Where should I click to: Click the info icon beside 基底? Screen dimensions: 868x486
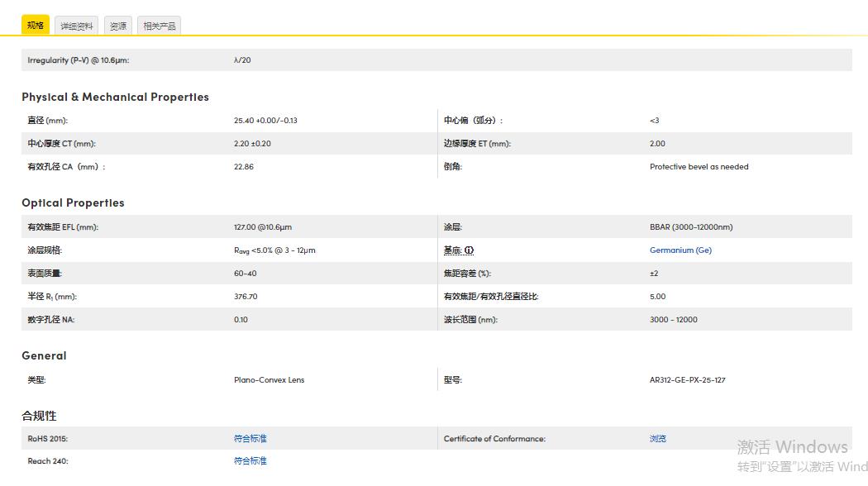click(469, 250)
